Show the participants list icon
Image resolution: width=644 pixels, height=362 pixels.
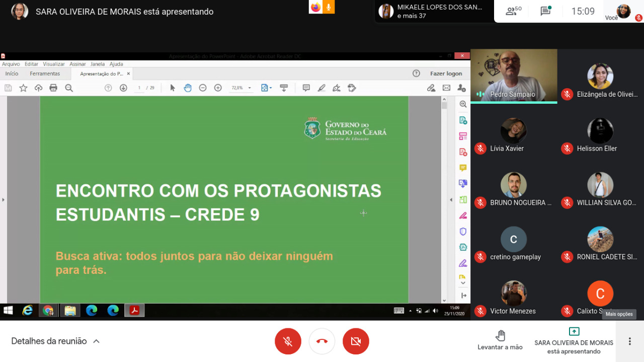[x=513, y=11]
